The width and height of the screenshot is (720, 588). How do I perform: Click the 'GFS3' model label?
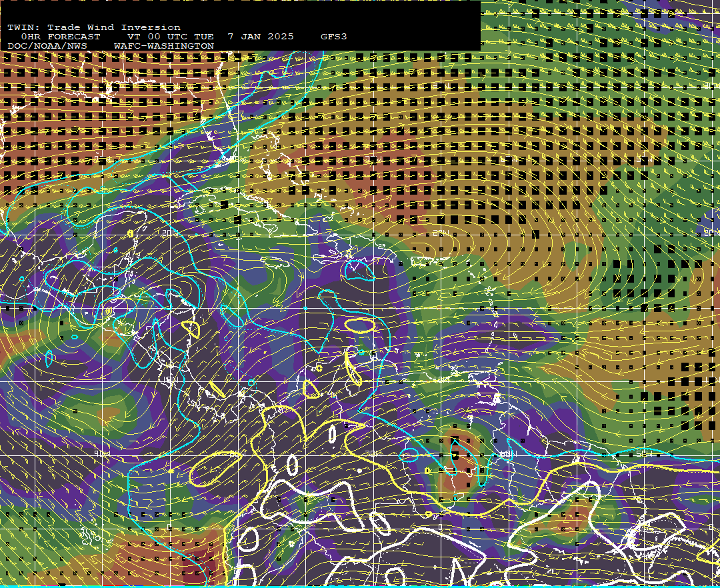click(333, 37)
